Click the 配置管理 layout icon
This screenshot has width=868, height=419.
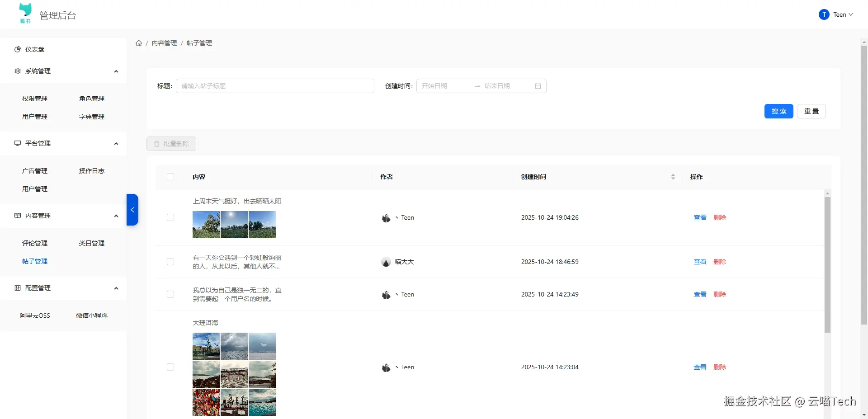(18, 288)
